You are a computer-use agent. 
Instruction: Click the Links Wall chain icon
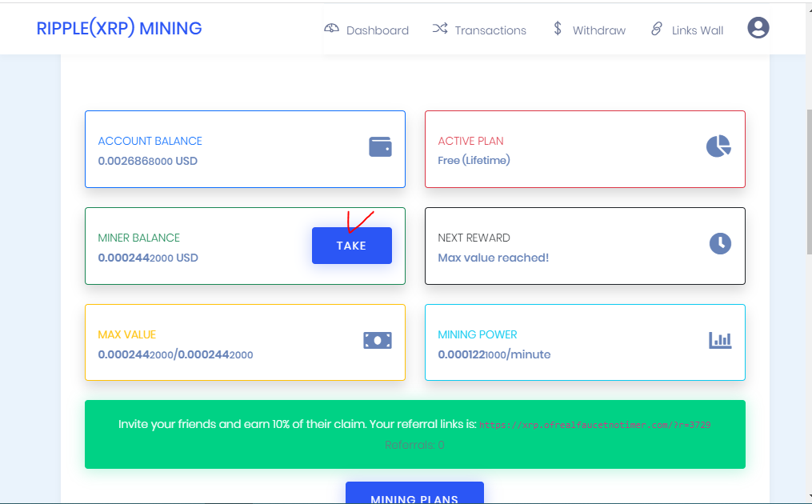pyautogui.click(x=657, y=29)
